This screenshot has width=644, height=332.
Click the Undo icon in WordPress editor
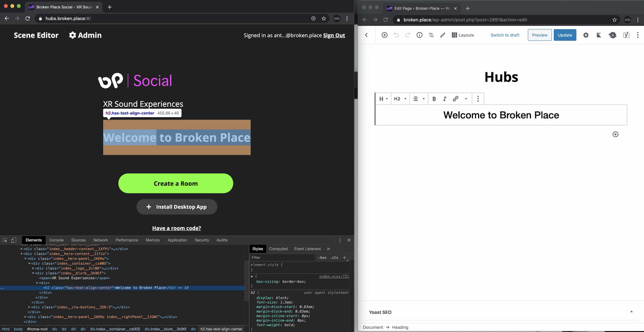(396, 35)
